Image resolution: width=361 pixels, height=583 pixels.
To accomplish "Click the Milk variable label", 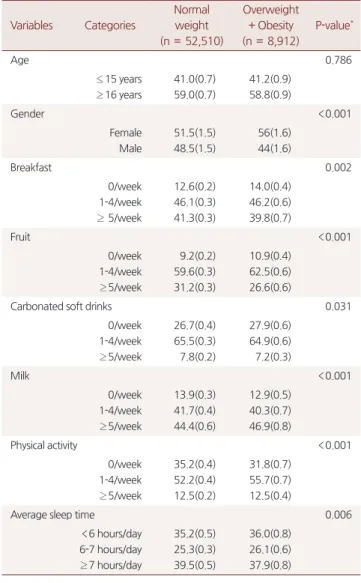I will (x=20, y=376).
